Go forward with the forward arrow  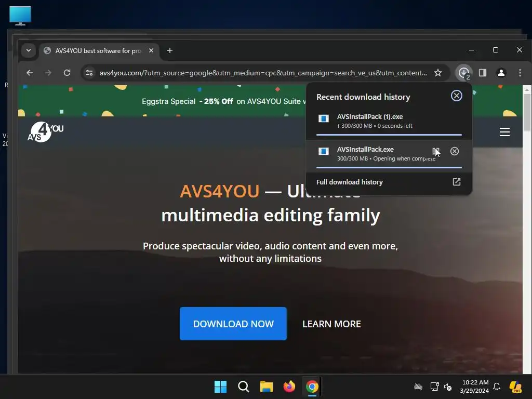point(48,73)
